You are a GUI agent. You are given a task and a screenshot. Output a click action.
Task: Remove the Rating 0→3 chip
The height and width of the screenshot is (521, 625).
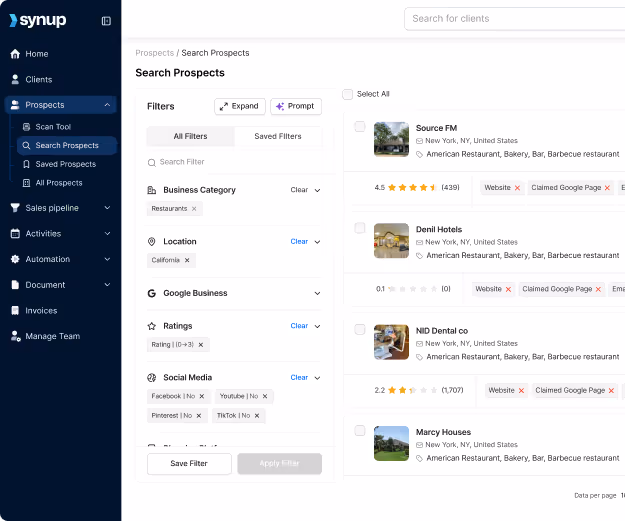tap(201, 345)
